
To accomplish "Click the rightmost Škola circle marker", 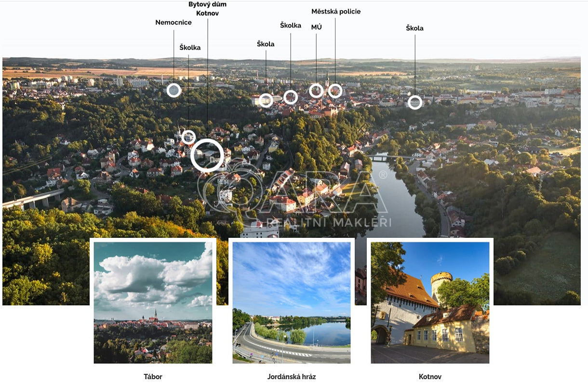I will (415, 102).
